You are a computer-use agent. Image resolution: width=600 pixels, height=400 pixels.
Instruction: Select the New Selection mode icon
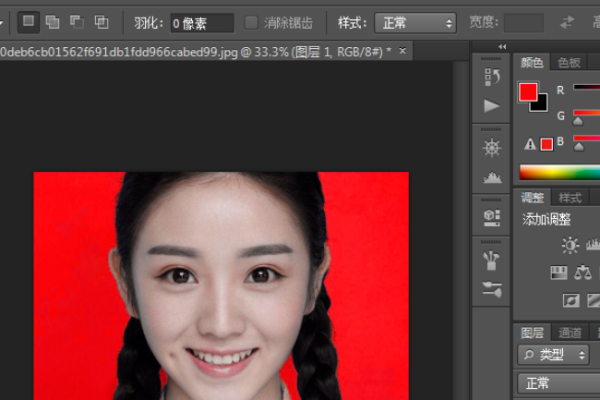[x=29, y=21]
